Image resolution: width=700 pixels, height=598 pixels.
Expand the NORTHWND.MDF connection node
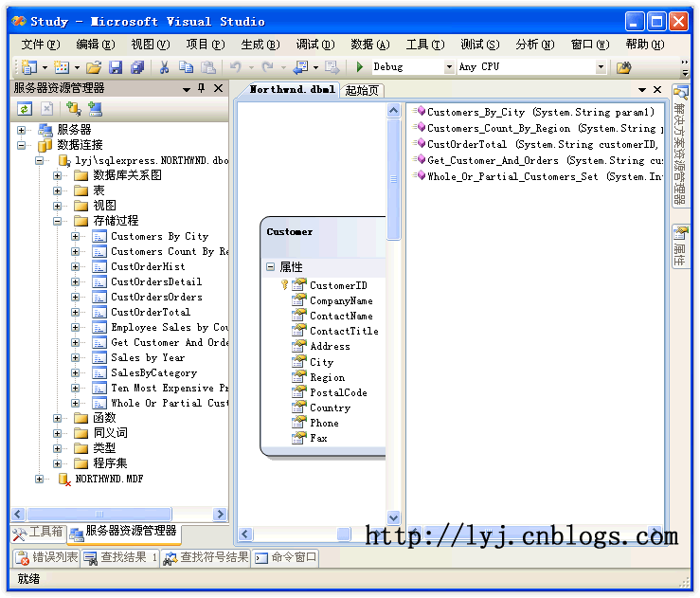(39, 480)
